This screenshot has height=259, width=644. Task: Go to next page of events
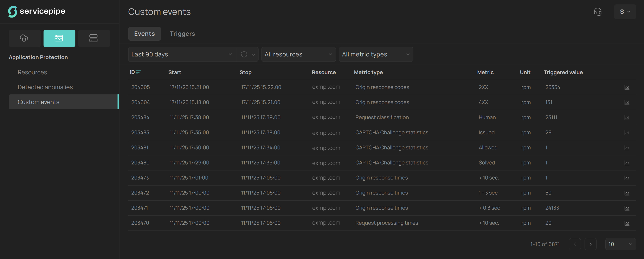pyautogui.click(x=590, y=244)
